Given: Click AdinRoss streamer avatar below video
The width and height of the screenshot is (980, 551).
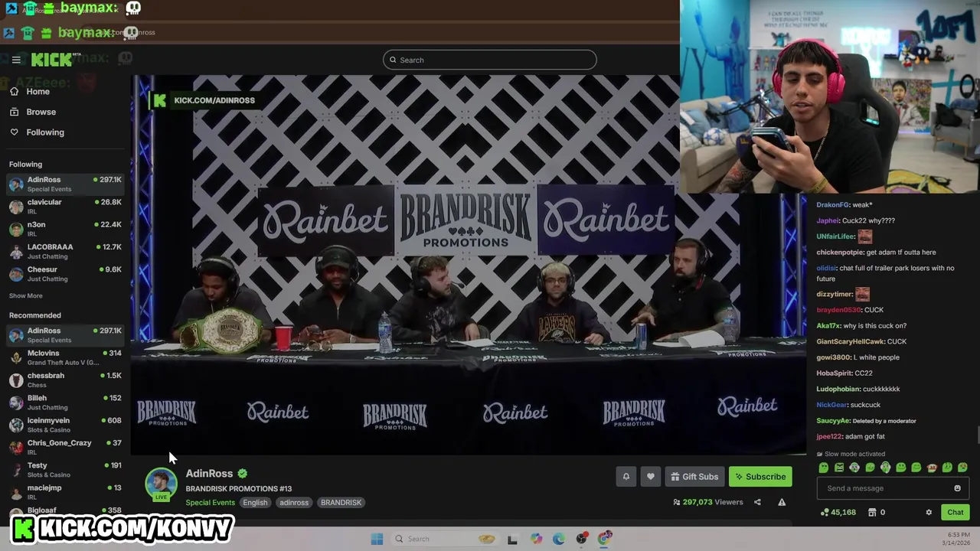Looking at the screenshot, I should tap(161, 484).
